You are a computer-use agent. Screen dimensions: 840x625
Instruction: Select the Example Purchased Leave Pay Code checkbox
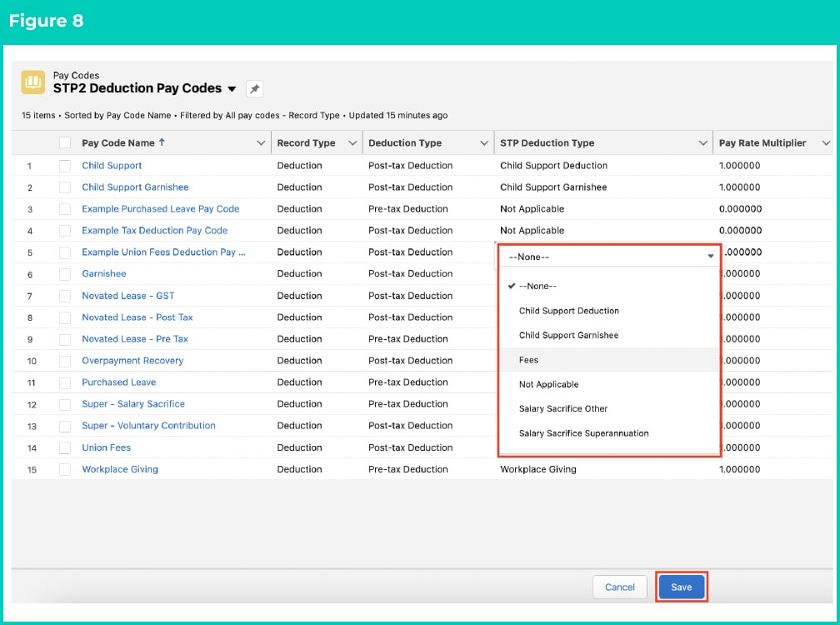coord(65,209)
